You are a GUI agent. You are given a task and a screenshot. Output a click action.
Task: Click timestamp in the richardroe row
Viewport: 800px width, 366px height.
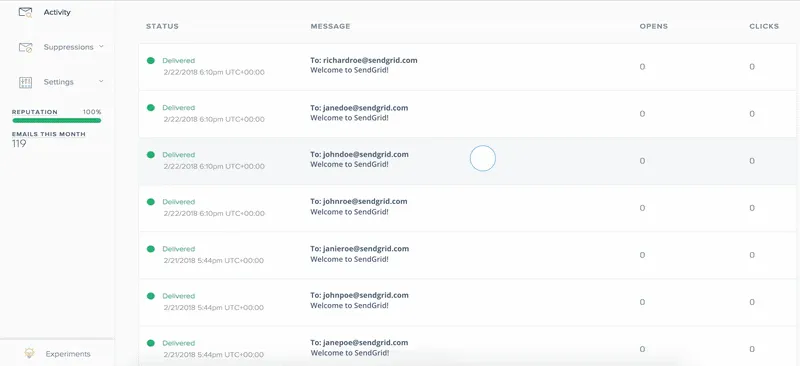pyautogui.click(x=214, y=72)
